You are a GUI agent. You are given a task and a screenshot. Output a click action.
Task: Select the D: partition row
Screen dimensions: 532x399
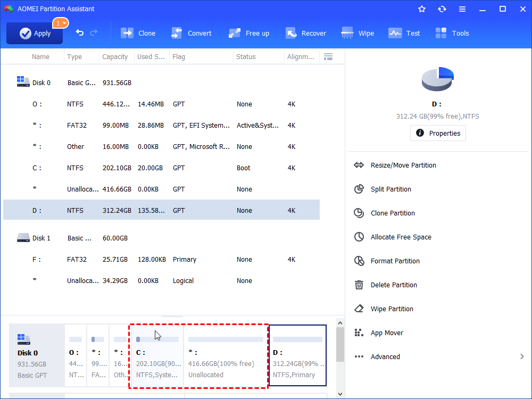[x=162, y=210]
